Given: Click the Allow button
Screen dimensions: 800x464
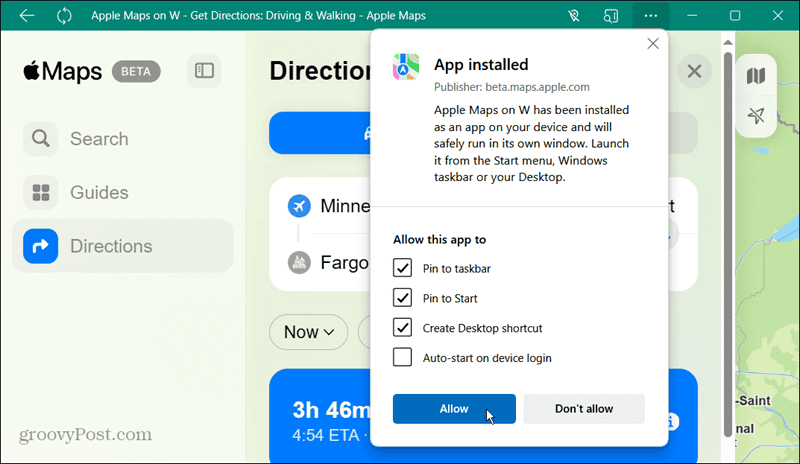Looking at the screenshot, I should (x=454, y=408).
